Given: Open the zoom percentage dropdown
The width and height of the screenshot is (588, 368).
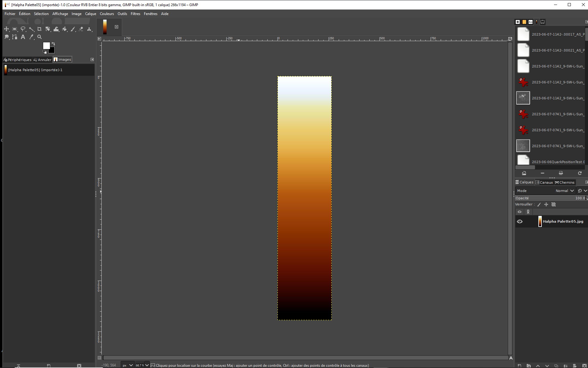Looking at the screenshot, I should click(147, 365).
